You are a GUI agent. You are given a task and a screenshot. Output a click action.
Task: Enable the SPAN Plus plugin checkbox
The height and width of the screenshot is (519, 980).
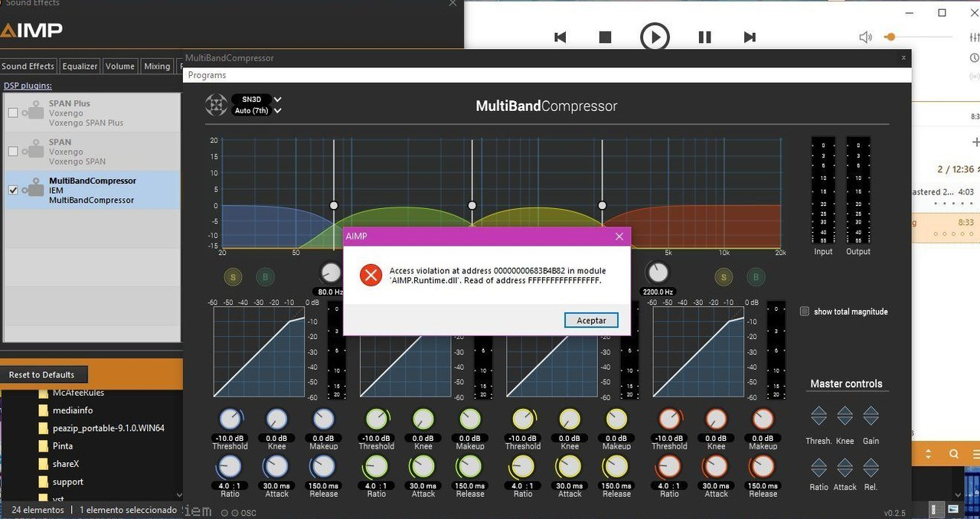coord(12,113)
